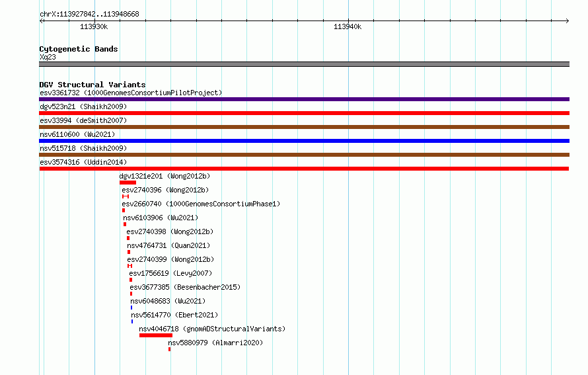Open dgv1321e201 (Wong2012b) label
The width and height of the screenshot is (588, 375).
(x=165, y=176)
